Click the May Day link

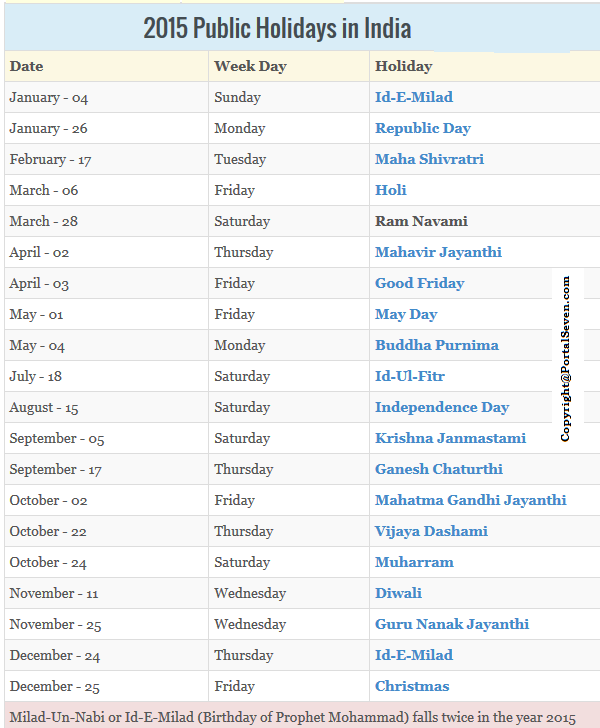(x=406, y=314)
